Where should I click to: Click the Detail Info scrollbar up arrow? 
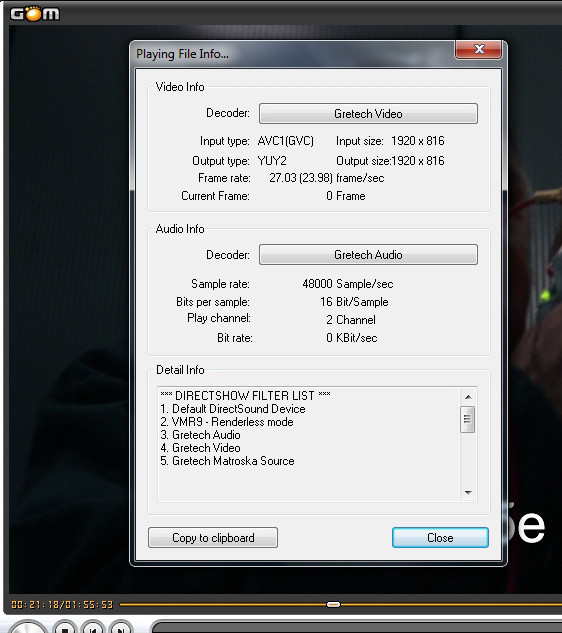(x=468, y=397)
